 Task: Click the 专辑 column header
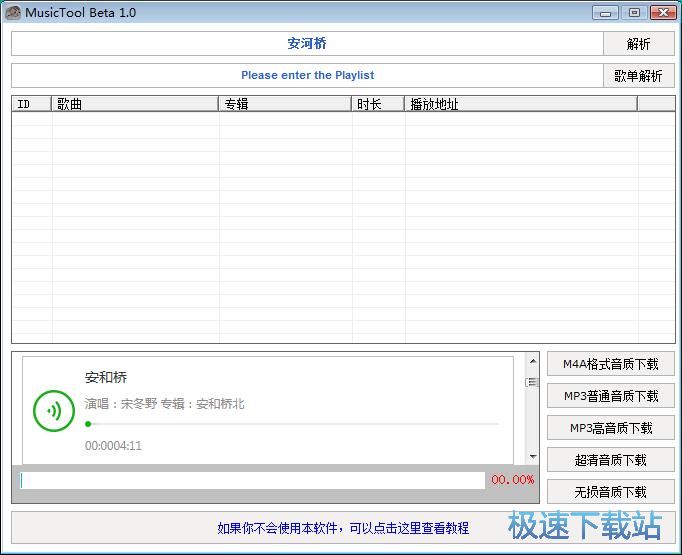285,104
